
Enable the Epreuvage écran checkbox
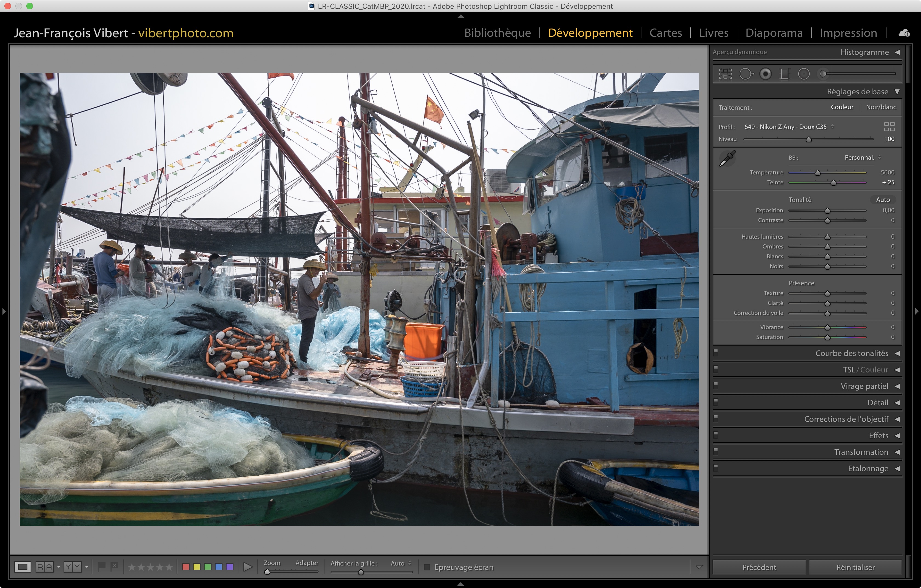tap(427, 567)
